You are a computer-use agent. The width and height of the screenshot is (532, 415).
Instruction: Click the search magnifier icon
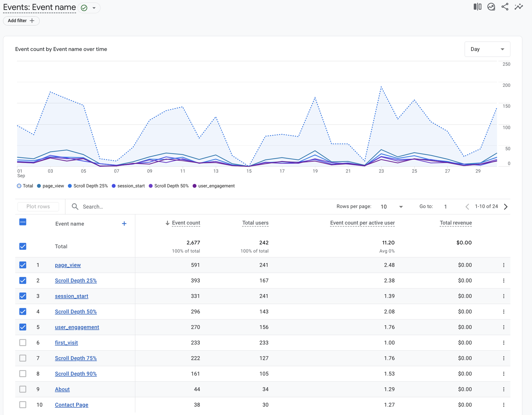tap(75, 206)
